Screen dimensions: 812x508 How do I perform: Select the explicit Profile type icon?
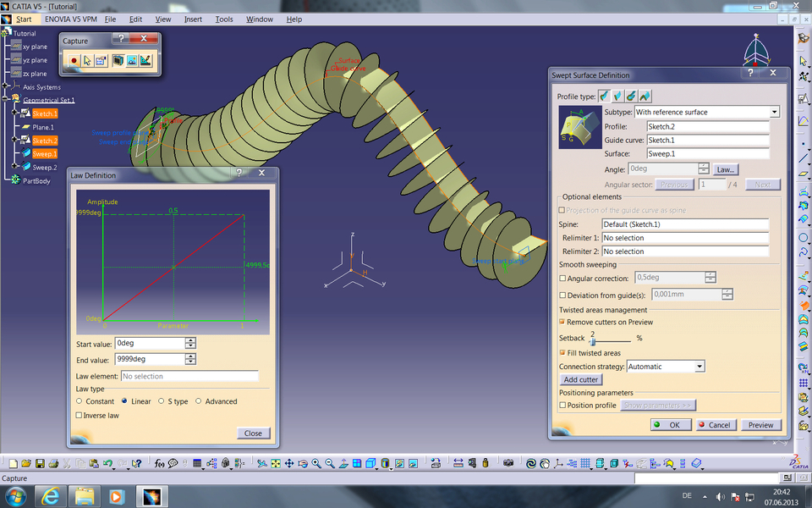602,96
